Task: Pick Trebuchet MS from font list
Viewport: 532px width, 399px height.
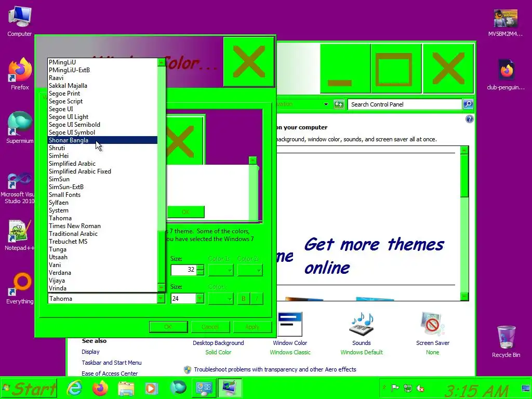Action: tap(102, 242)
